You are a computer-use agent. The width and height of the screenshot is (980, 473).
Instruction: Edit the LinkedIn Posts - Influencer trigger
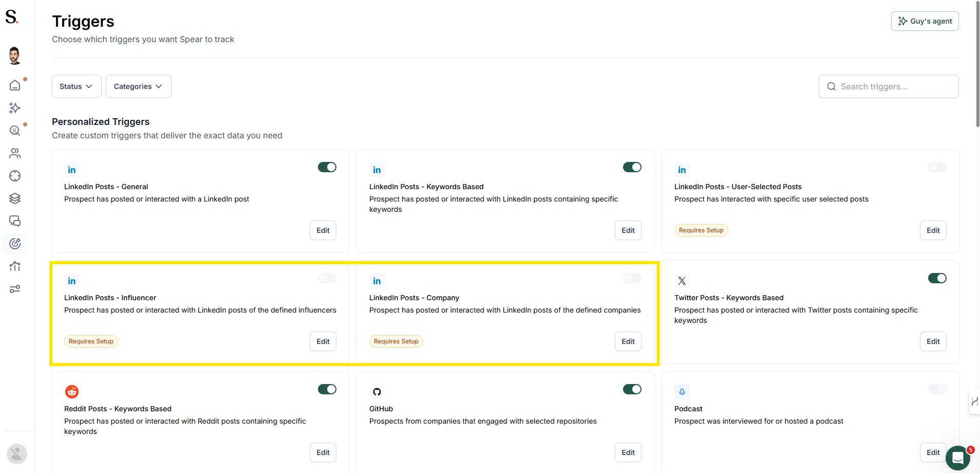click(x=323, y=341)
